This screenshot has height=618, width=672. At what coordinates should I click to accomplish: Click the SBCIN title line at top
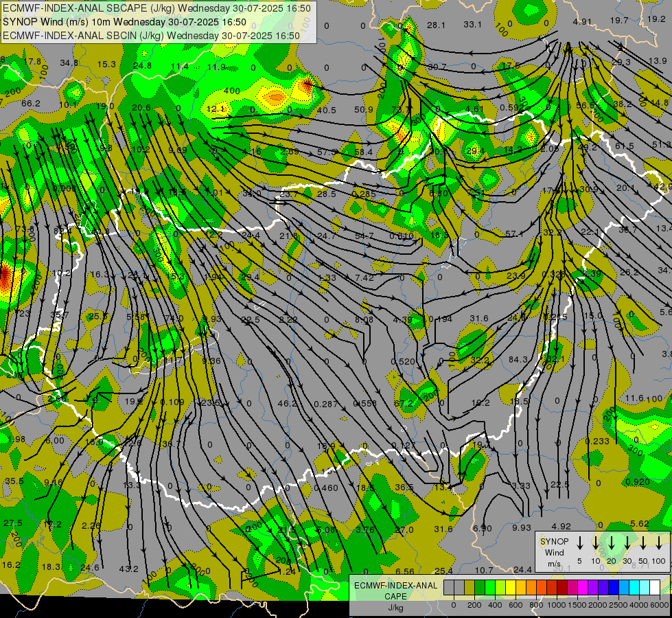(151, 36)
